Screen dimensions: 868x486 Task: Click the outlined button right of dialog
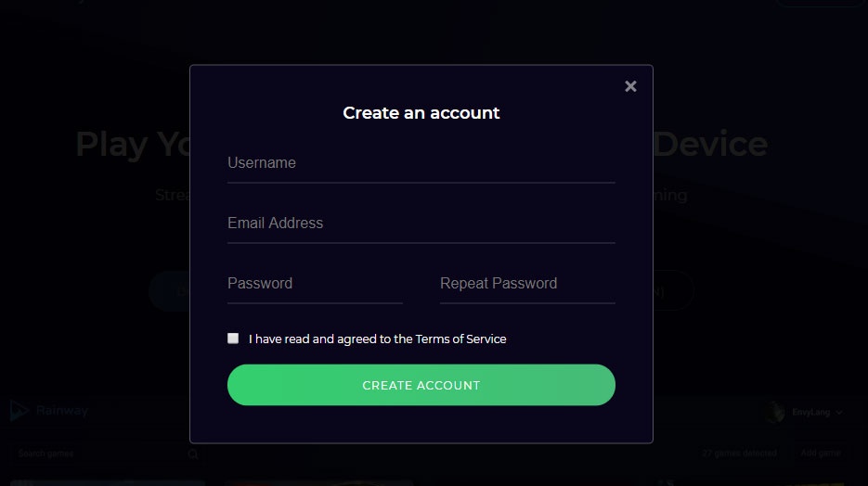point(672,291)
